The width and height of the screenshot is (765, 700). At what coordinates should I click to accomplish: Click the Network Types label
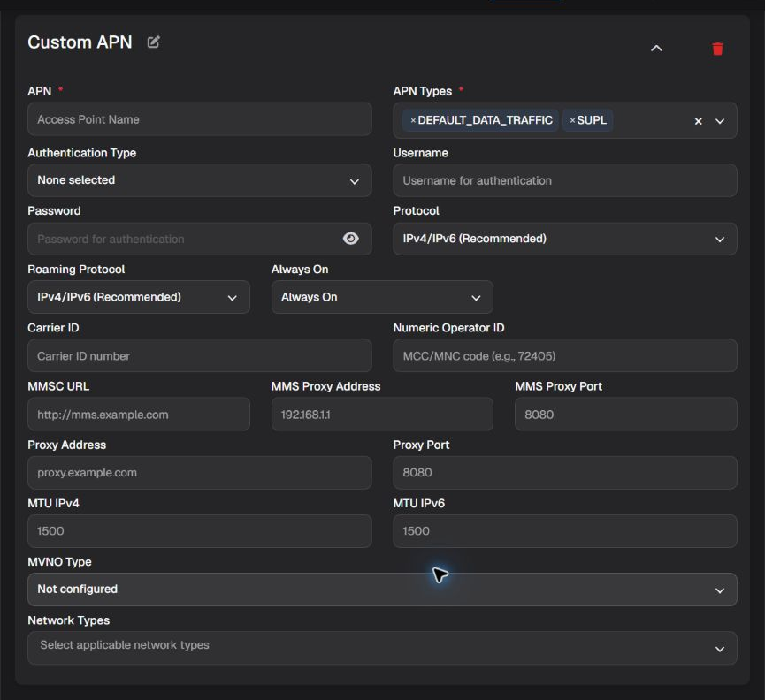(69, 620)
